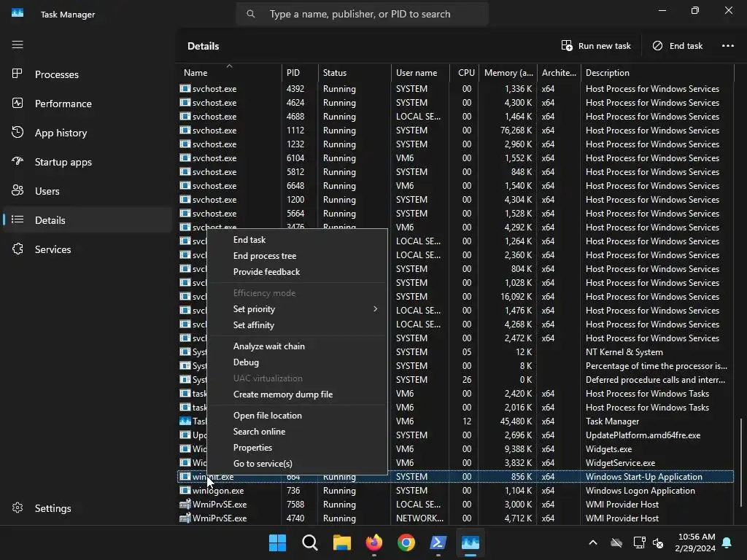Open the three-dot more options menu

(728, 46)
